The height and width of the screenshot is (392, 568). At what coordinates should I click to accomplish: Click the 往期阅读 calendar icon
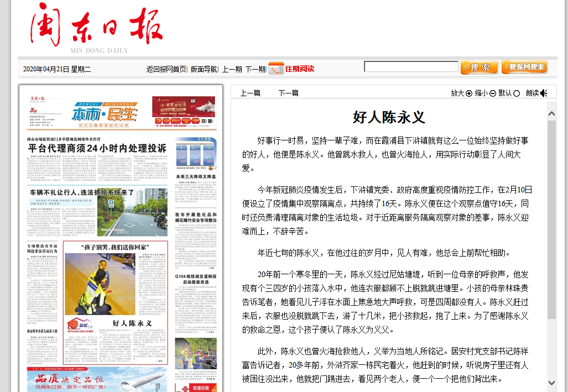[275, 69]
